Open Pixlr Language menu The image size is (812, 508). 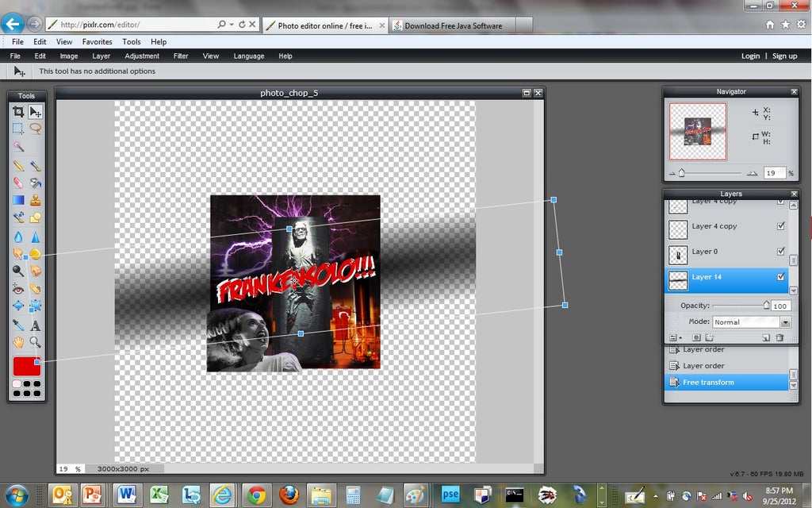click(x=248, y=56)
